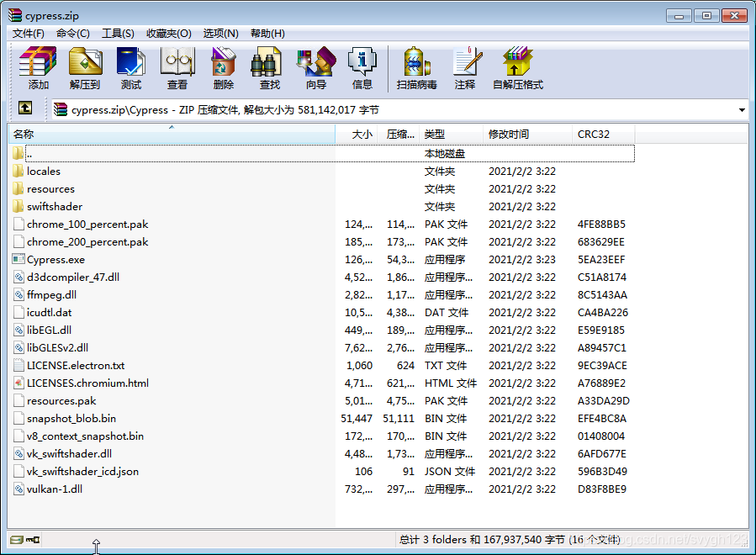
Task: Open the 文件(F) menu
Action: 29,34
